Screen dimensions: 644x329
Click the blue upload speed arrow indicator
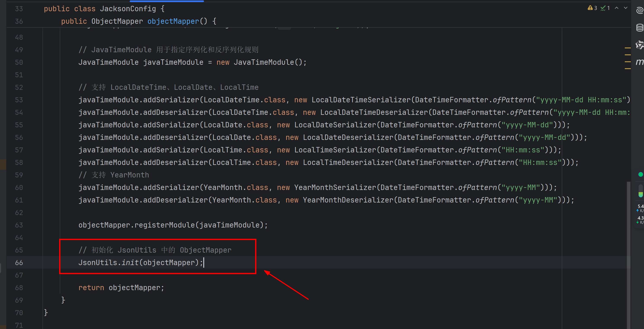(638, 210)
